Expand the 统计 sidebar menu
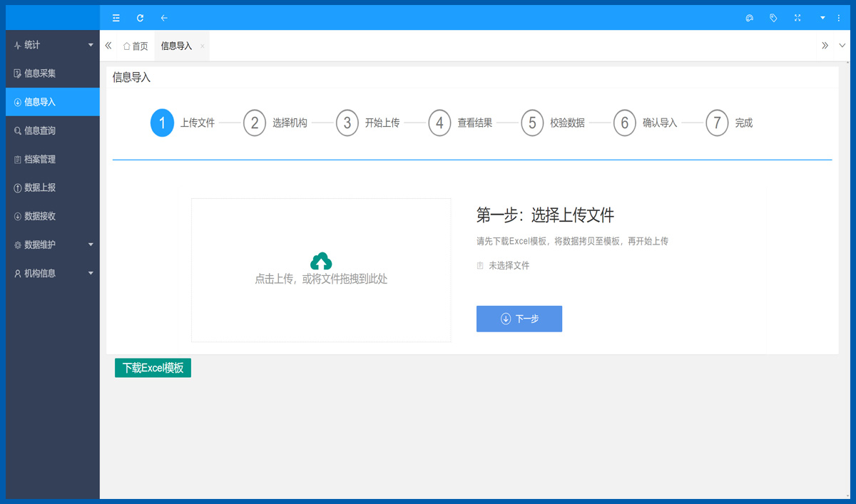 53,45
